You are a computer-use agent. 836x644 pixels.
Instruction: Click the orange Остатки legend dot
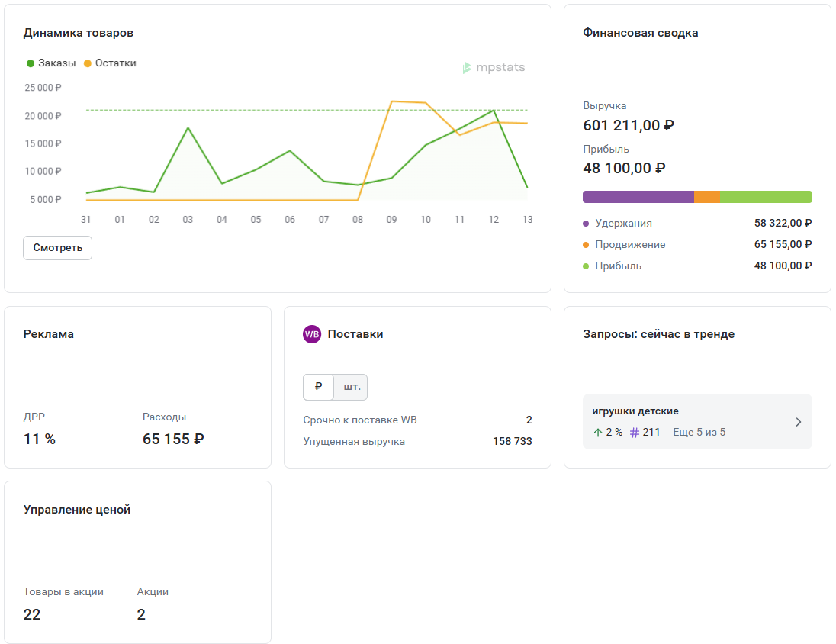87,63
